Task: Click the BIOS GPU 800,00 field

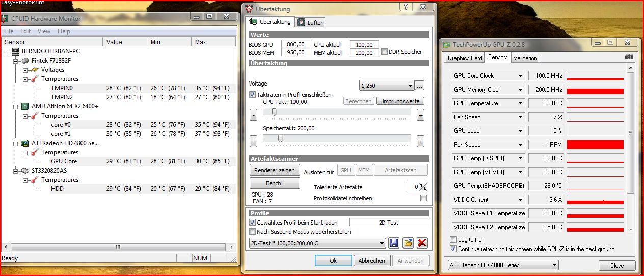Action: coord(296,45)
